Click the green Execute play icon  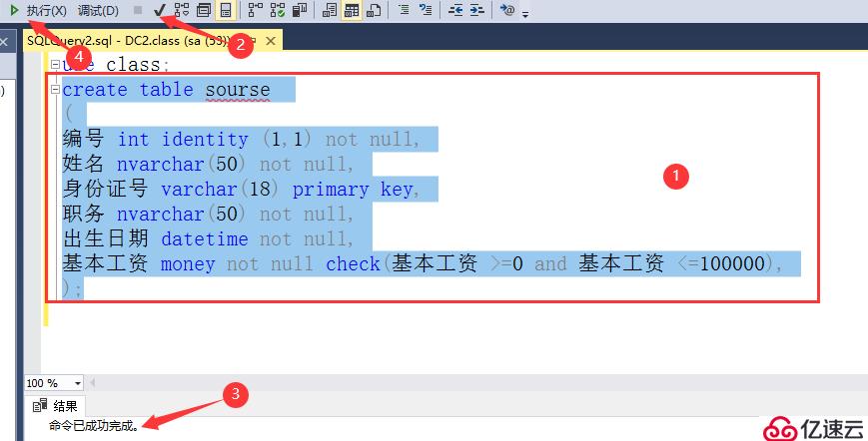pos(14,10)
